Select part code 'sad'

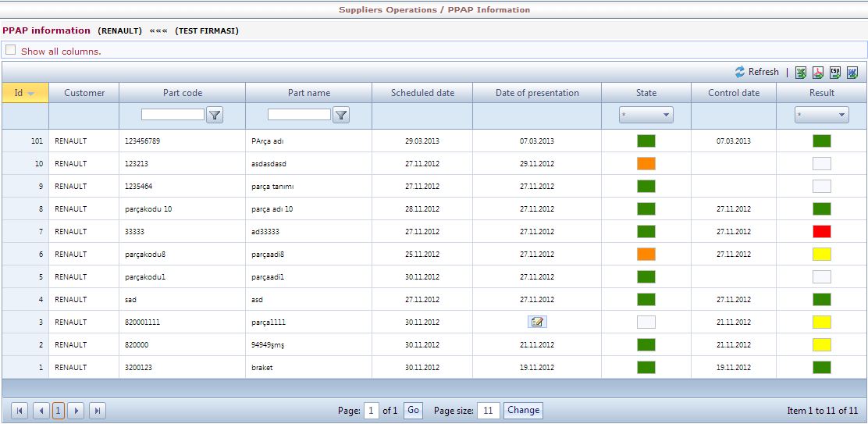coord(130,300)
